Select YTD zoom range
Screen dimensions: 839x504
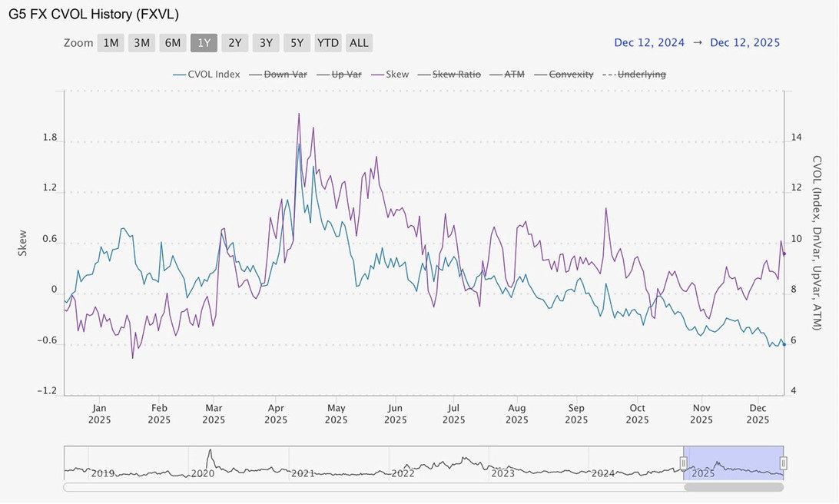coord(328,43)
